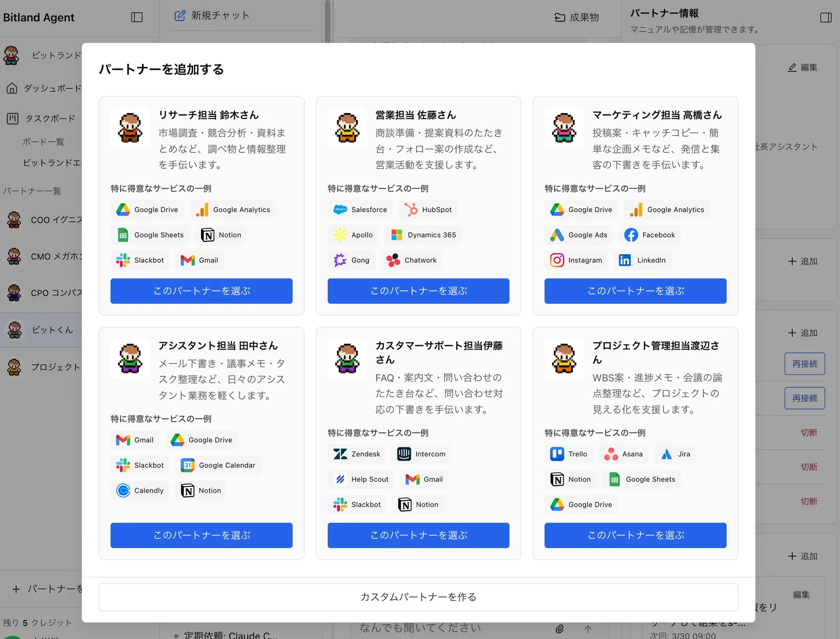Open 成果物 via its box icon
The image size is (840, 639).
(x=560, y=17)
